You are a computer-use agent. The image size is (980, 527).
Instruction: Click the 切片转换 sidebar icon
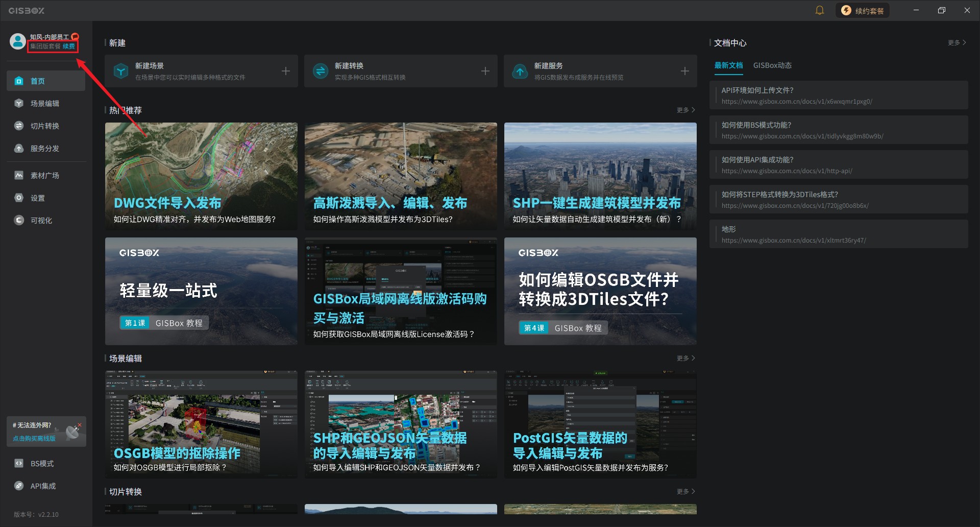click(19, 126)
